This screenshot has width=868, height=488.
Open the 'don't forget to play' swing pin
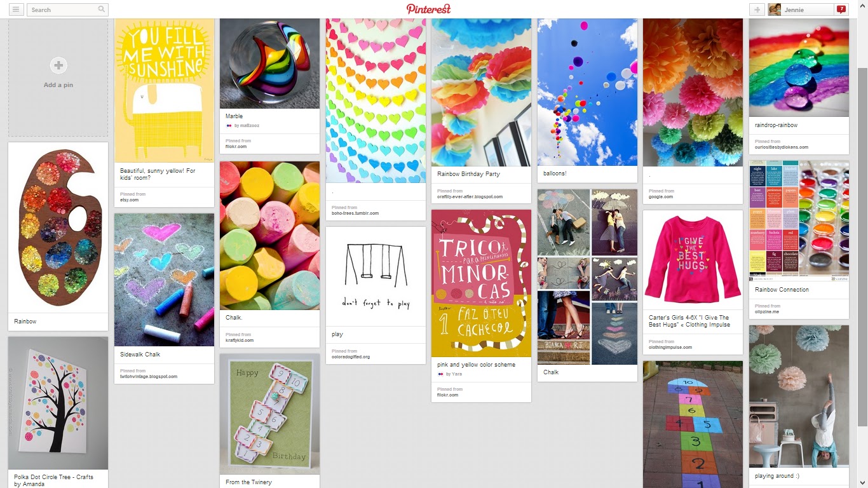pos(376,276)
